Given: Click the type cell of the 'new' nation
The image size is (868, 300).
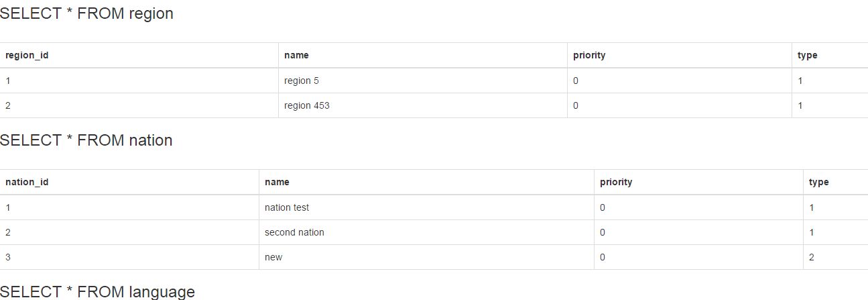Looking at the screenshot, I should 812,258.
